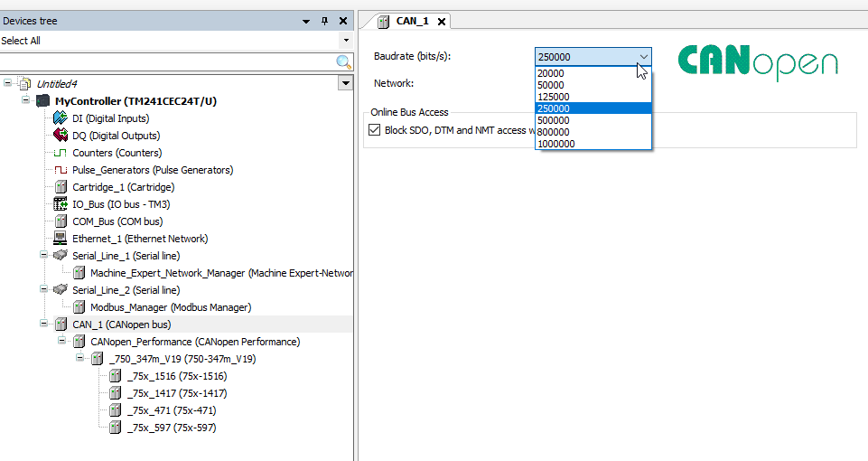Collapse the CAN_1 CANopen bus node
The width and height of the screenshot is (868, 461).
point(43,323)
